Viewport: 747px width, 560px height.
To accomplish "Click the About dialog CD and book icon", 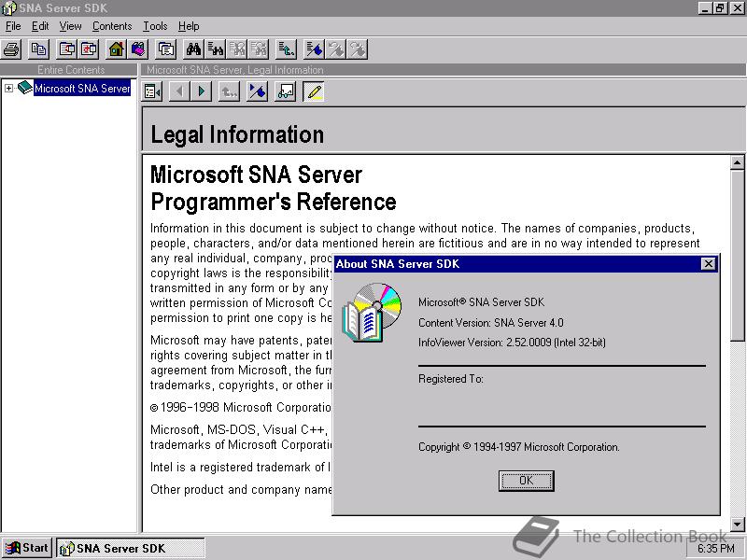I will 372,312.
